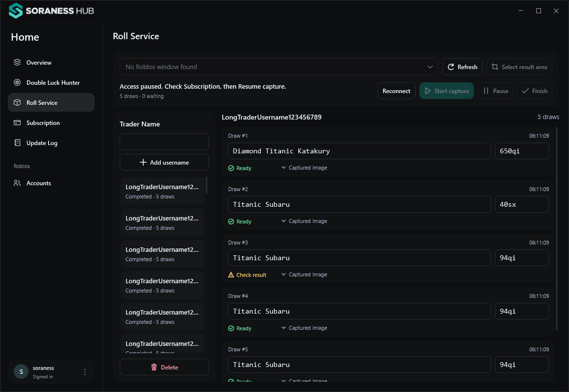Expand Captured image for Draw #2
Viewport: 569px width, 392px height.
[304, 221]
